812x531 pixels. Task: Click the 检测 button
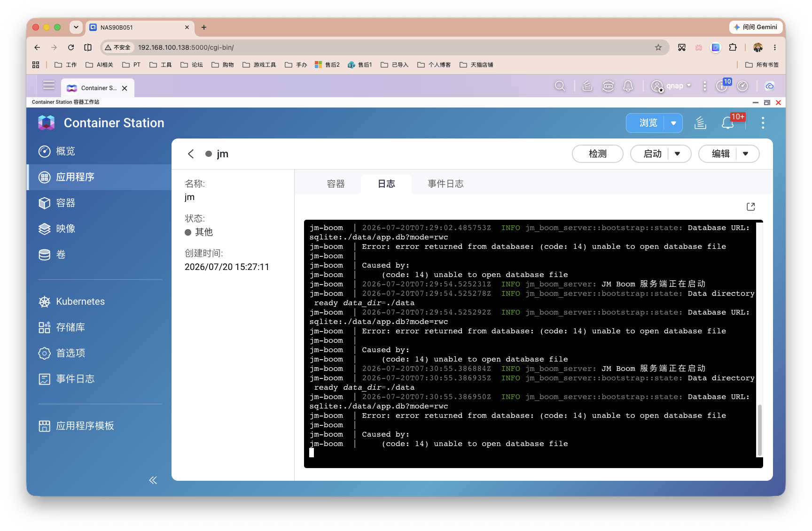coord(597,154)
